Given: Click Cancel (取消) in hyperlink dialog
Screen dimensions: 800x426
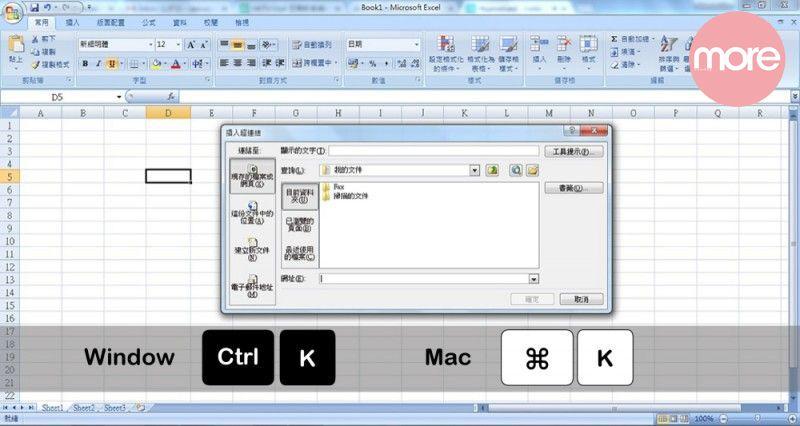Looking at the screenshot, I should 582,299.
